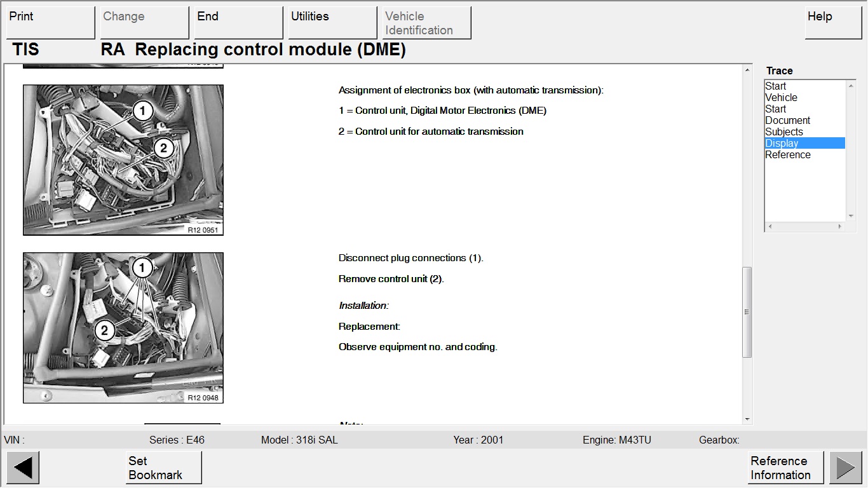This screenshot has width=868, height=488.
Task: Open Reference Information
Action: [786, 468]
